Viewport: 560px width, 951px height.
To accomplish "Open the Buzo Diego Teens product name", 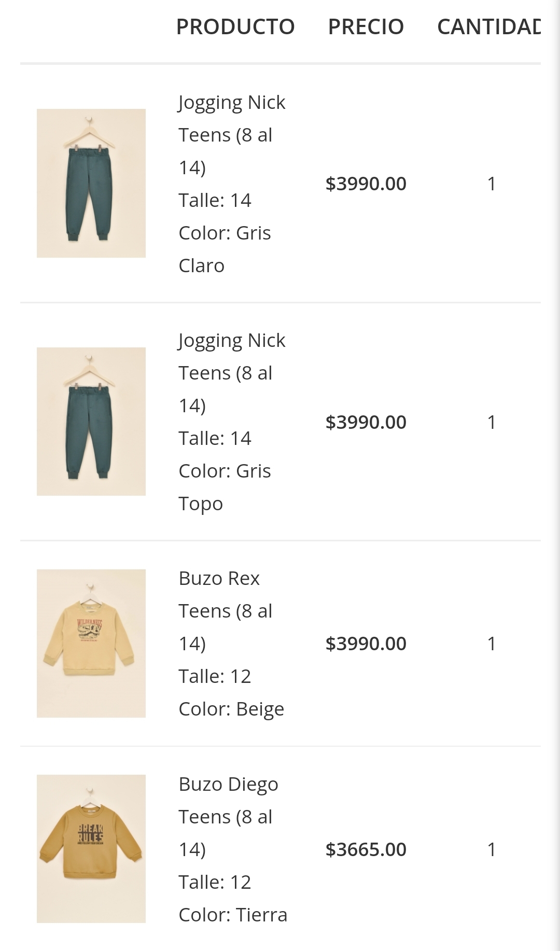I will pyautogui.click(x=228, y=816).
